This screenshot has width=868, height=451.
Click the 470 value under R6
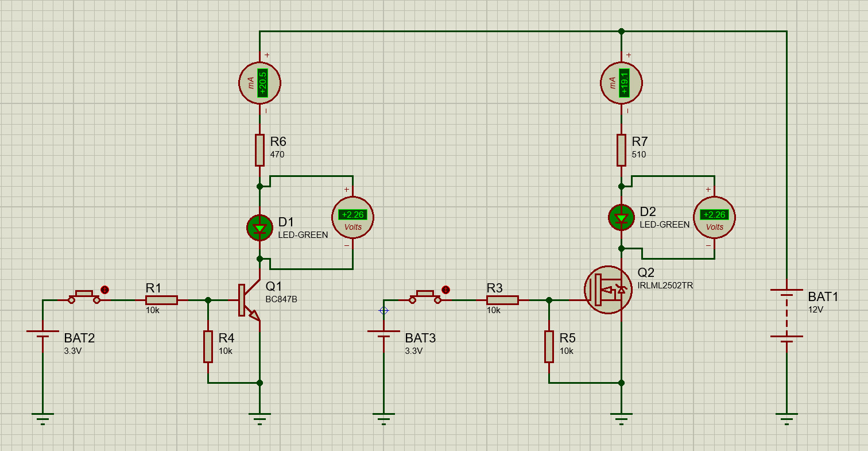click(277, 155)
